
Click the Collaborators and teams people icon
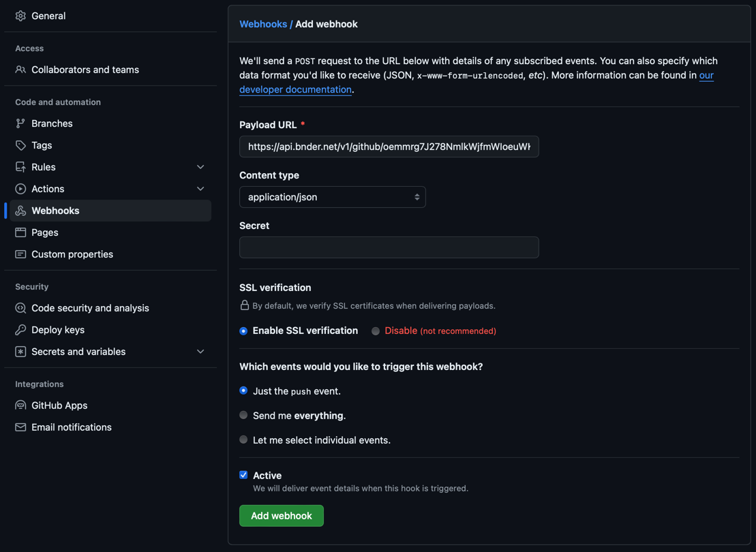point(20,70)
